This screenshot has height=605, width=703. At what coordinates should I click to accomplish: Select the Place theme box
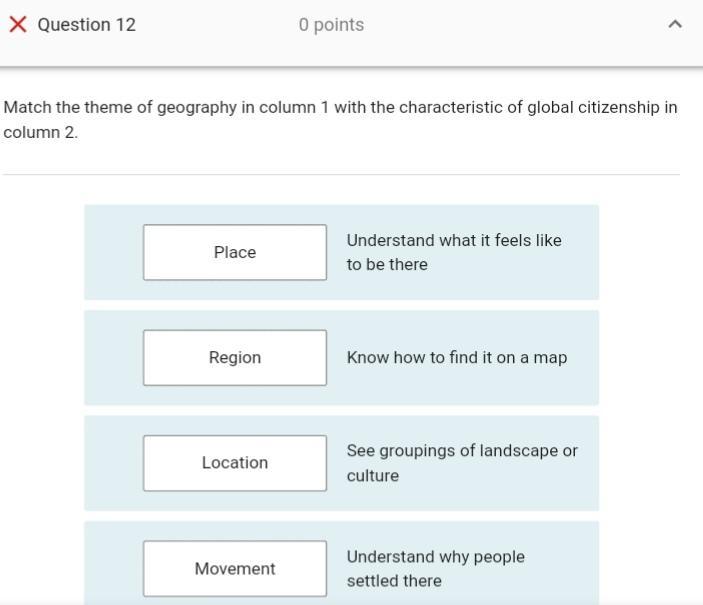(235, 253)
